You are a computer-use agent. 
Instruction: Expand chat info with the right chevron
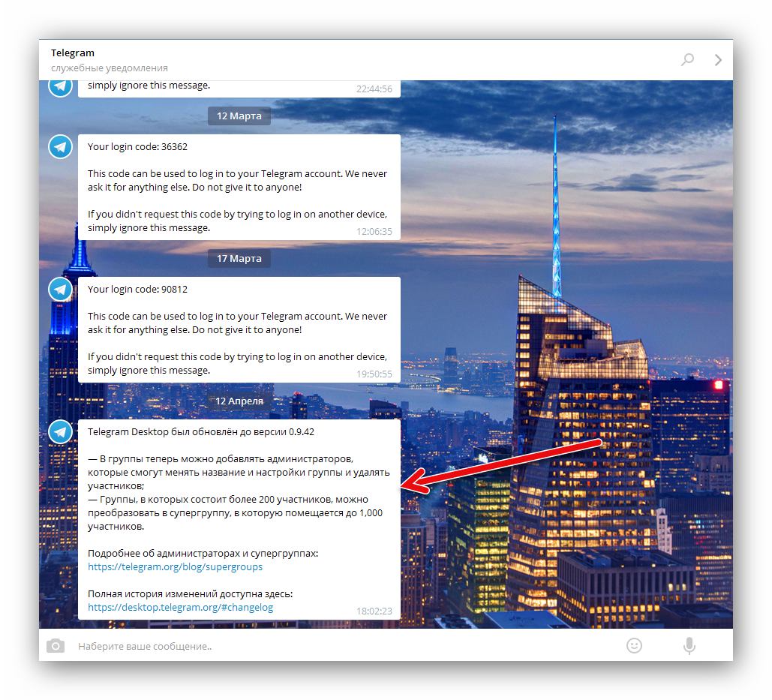(x=718, y=59)
